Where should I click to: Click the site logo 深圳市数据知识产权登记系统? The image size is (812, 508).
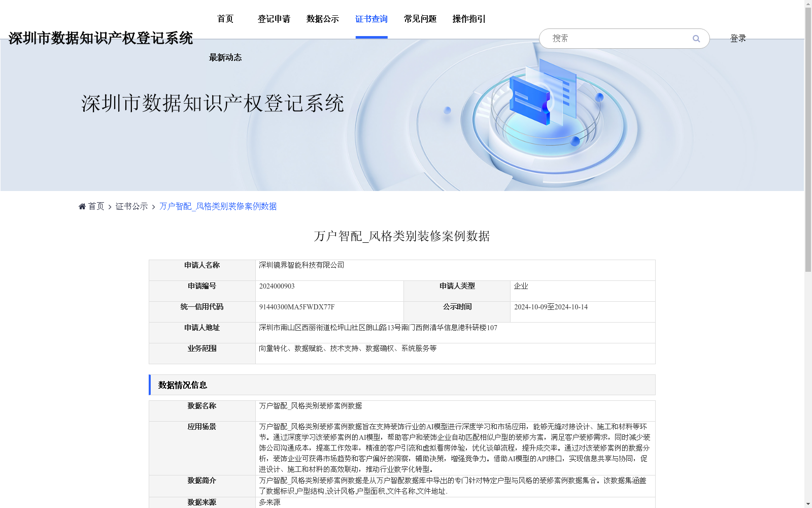pyautogui.click(x=100, y=38)
